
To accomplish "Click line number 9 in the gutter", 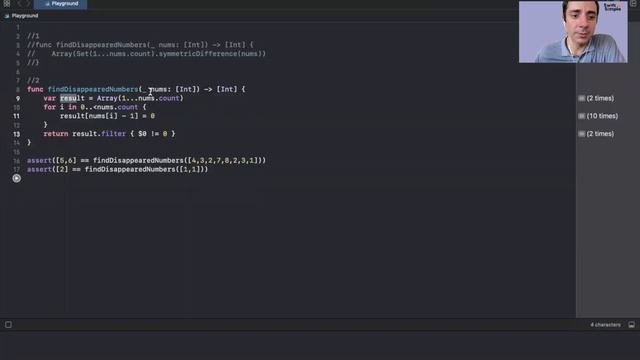I will point(18,98).
